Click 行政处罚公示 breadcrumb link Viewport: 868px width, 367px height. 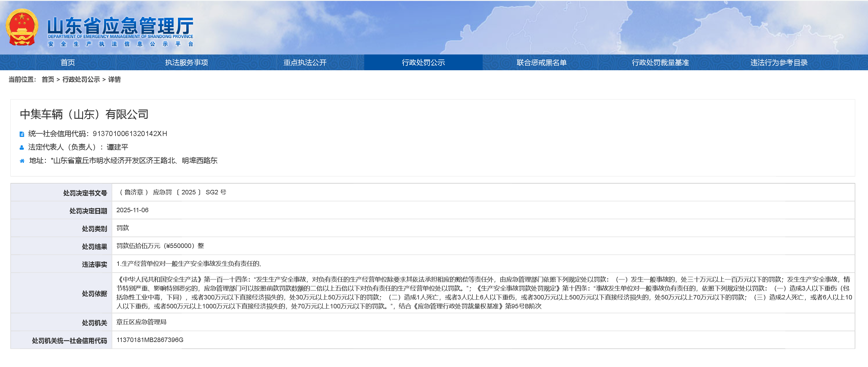click(x=81, y=79)
